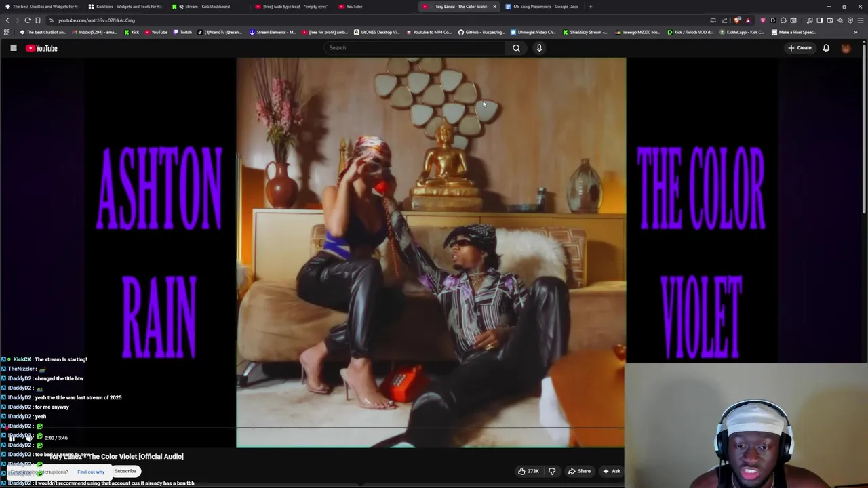Open a new browser tab with plus

click(x=590, y=7)
